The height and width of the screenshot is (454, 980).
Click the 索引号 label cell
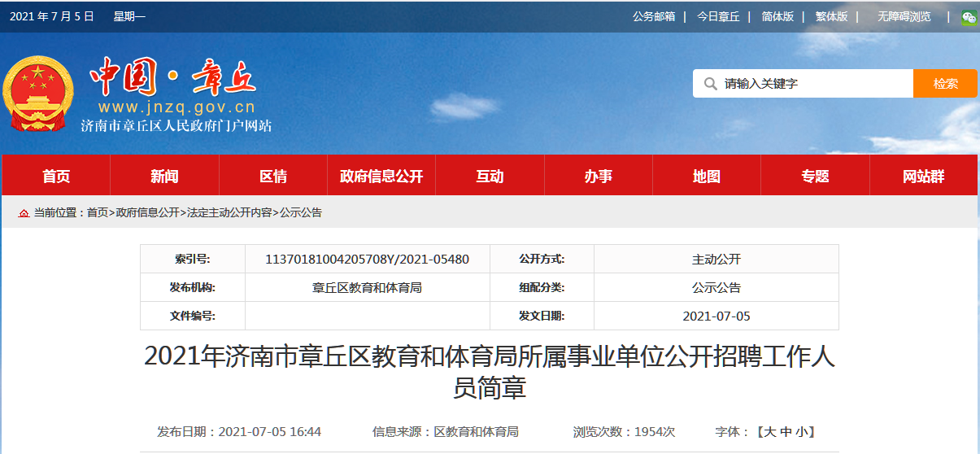pos(193,260)
